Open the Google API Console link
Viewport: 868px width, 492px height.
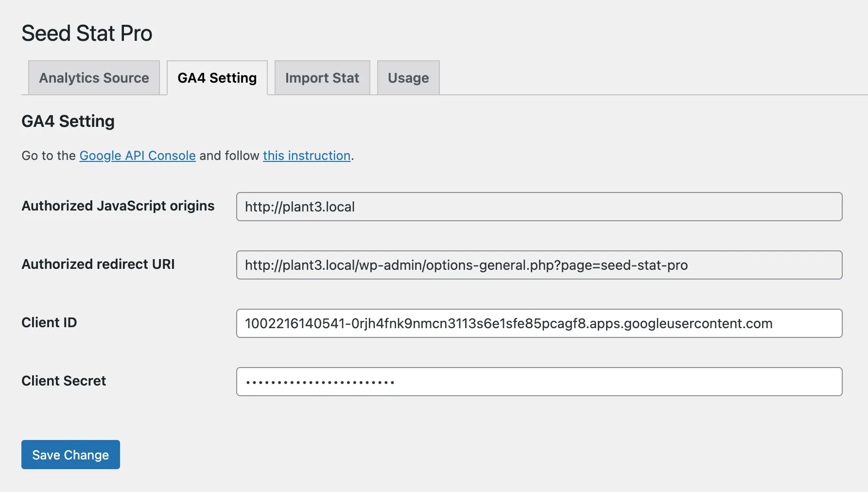pyautogui.click(x=137, y=156)
